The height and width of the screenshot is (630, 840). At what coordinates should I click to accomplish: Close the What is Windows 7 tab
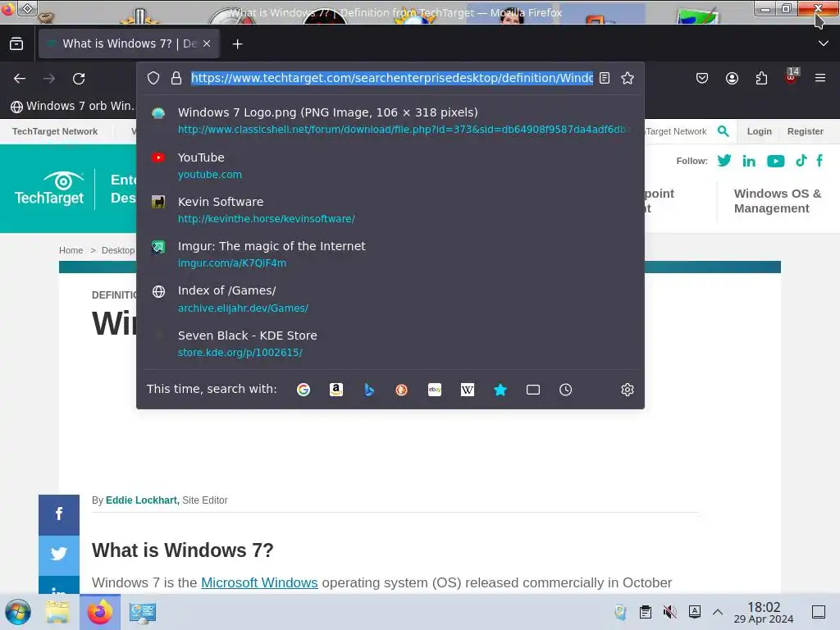click(x=207, y=44)
